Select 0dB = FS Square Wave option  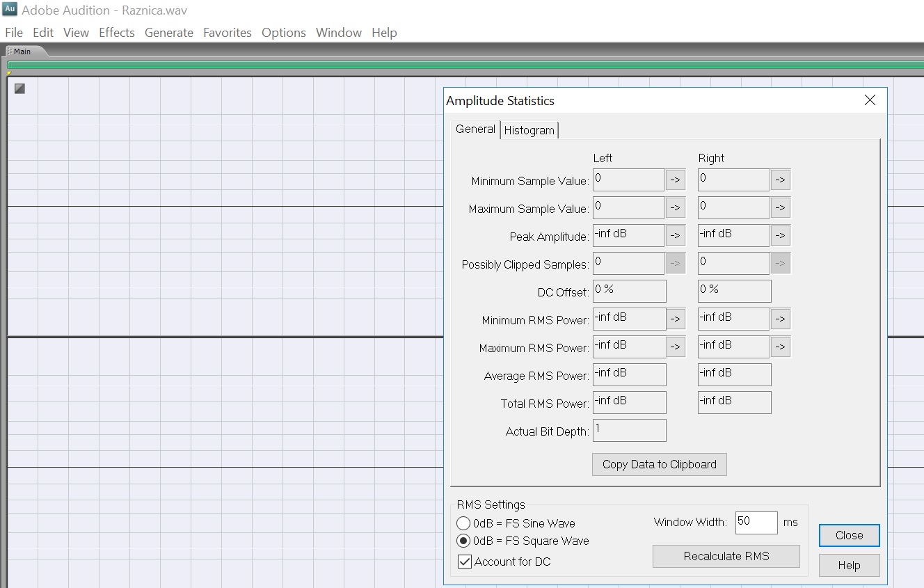point(463,541)
